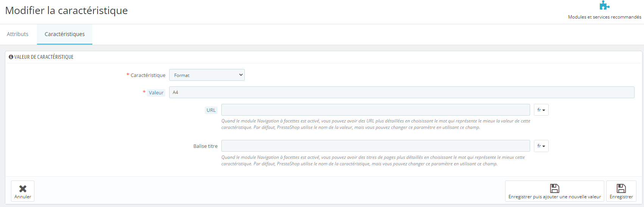Click into the URL text field
The height and width of the screenshot is (207, 644).
(x=375, y=110)
